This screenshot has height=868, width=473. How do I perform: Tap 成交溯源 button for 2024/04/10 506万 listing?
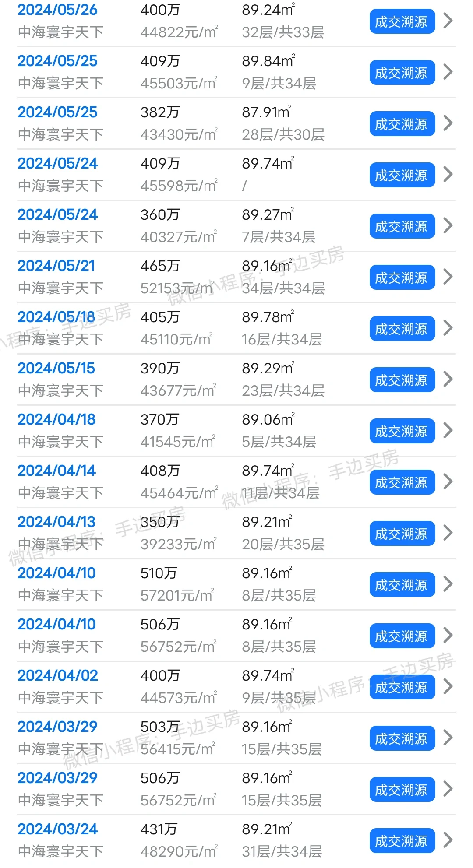click(x=402, y=636)
